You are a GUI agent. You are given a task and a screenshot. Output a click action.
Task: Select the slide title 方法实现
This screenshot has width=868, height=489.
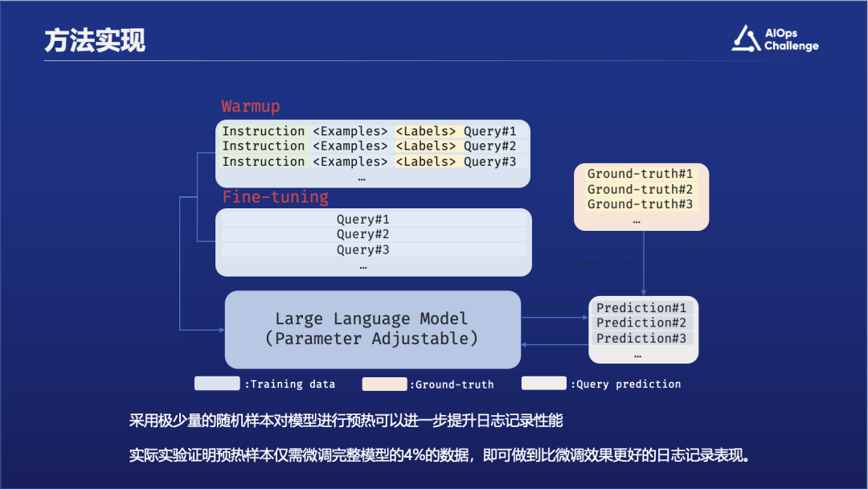95,41
